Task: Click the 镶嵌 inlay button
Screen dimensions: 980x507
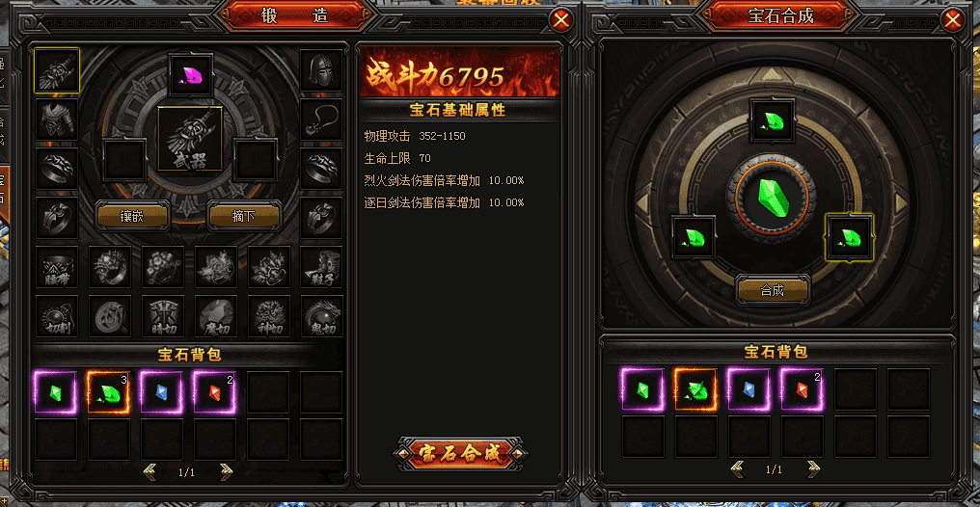Action: (x=132, y=216)
